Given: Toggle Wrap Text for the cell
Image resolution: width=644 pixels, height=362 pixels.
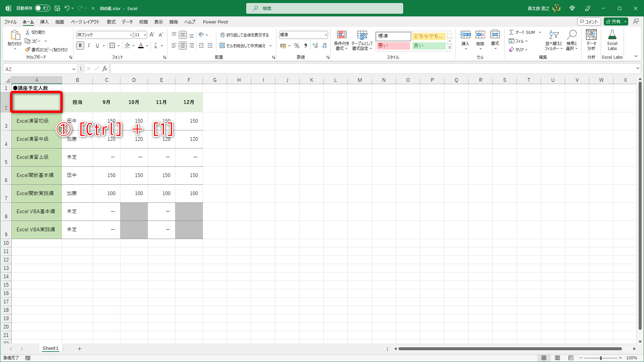Looking at the screenshot, I should coord(244,35).
